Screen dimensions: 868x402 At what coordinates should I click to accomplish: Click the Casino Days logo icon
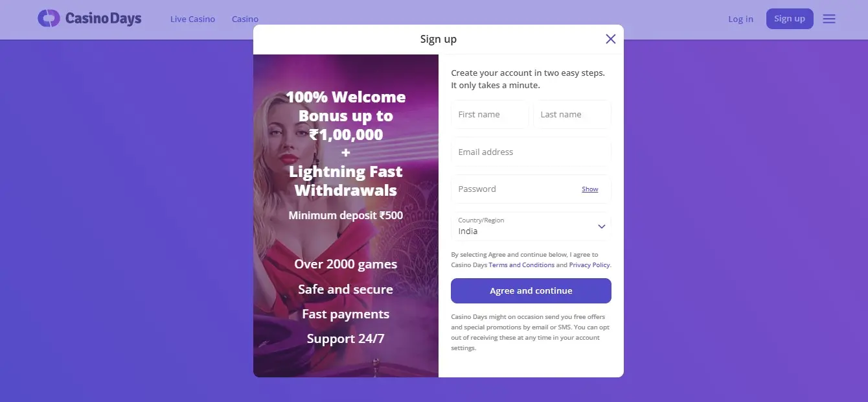[x=49, y=18]
